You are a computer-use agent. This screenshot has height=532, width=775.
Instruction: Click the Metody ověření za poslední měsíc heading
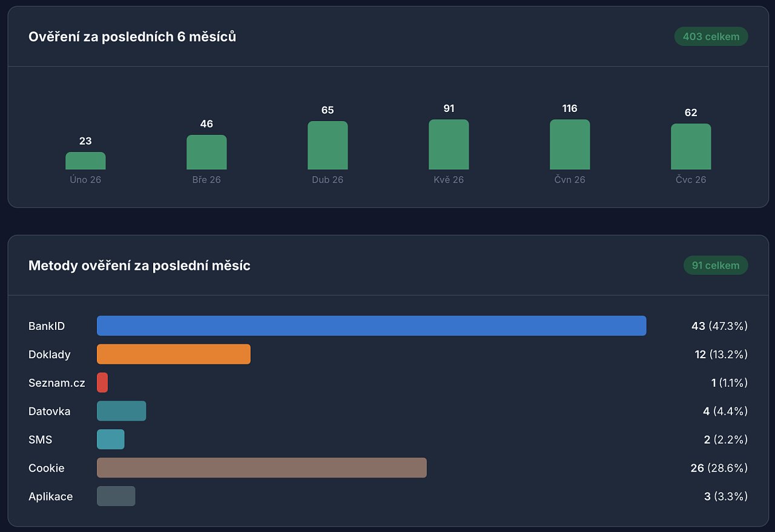tap(139, 265)
